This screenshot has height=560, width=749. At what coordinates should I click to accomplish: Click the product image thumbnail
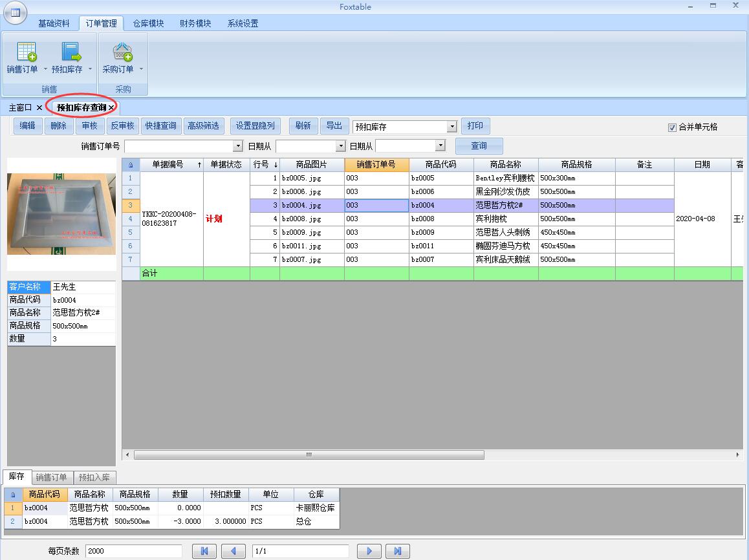pos(61,214)
